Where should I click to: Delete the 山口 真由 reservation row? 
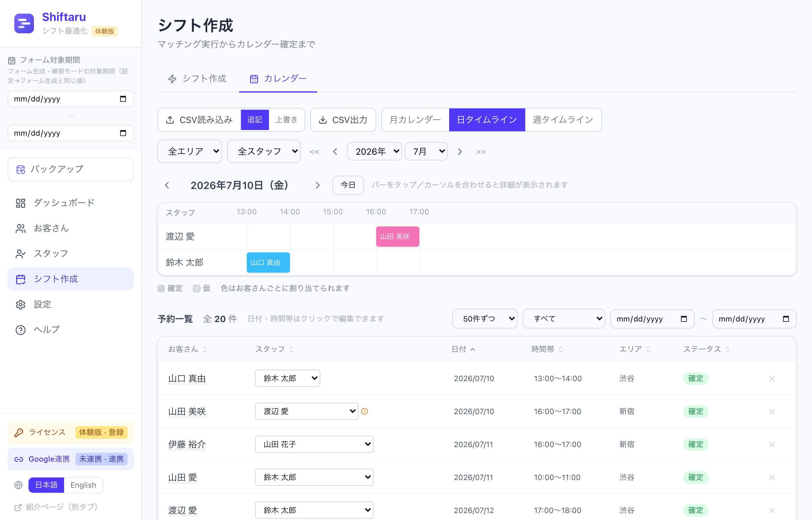pos(772,379)
